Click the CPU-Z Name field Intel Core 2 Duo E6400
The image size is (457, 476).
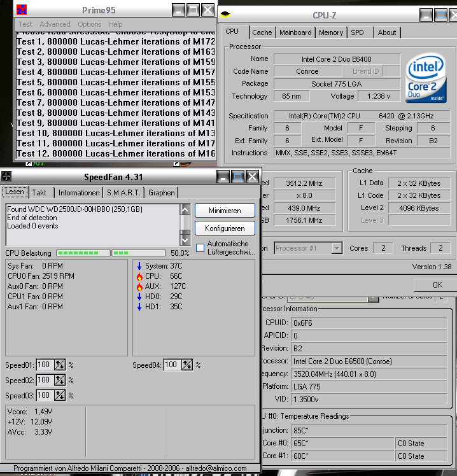coord(337,59)
